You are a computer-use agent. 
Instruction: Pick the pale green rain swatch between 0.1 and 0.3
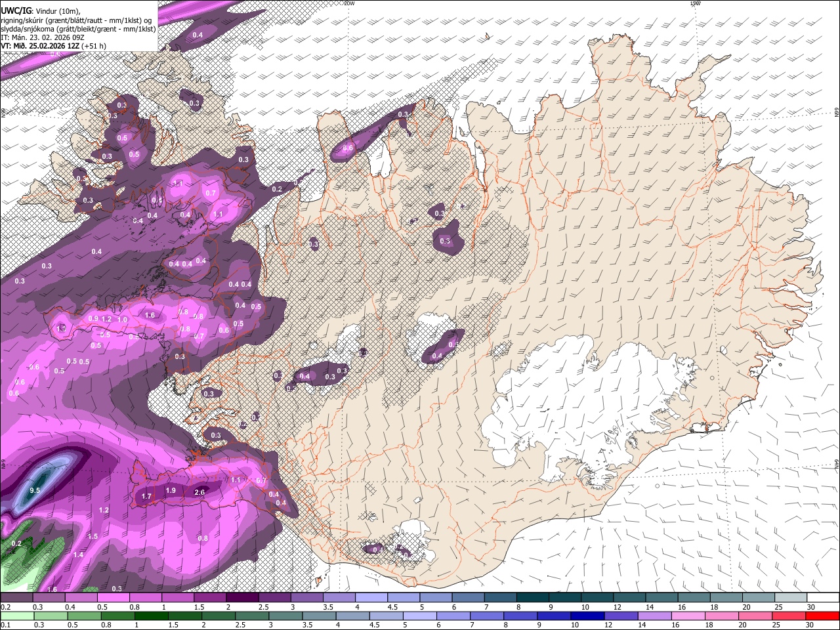click(x=16, y=616)
